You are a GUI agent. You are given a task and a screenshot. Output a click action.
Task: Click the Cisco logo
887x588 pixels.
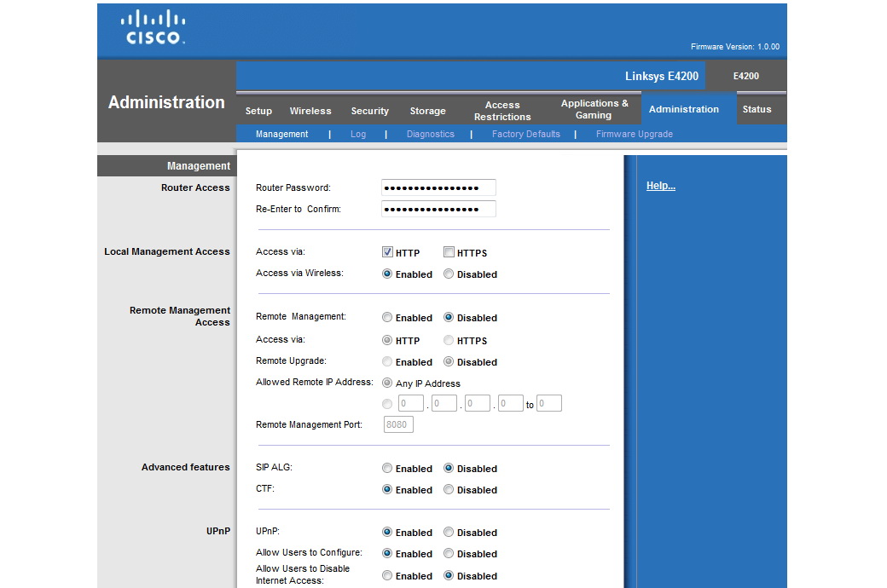tap(153, 27)
